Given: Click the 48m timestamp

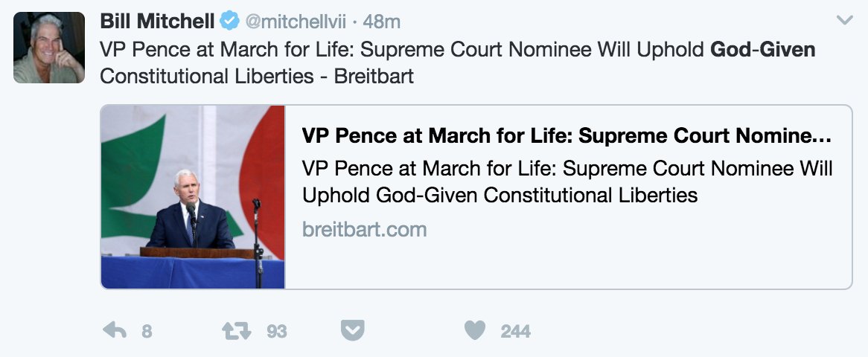Looking at the screenshot, I should (x=382, y=22).
